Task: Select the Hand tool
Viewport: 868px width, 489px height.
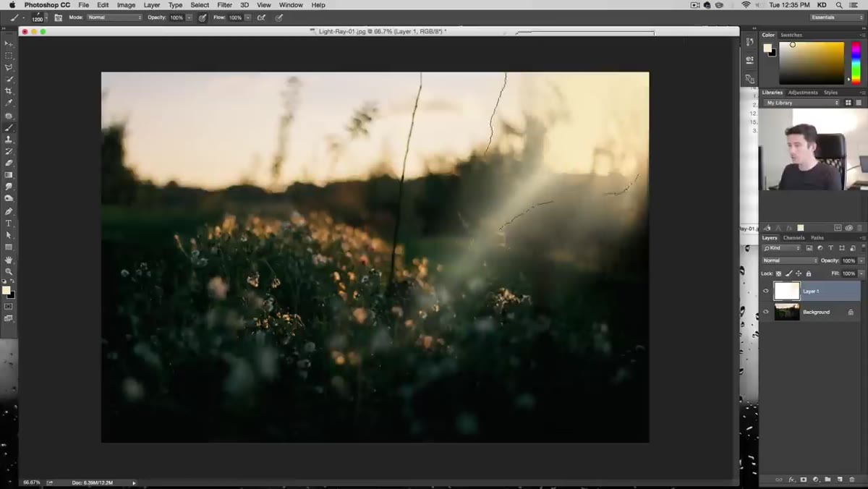Action: [x=9, y=260]
